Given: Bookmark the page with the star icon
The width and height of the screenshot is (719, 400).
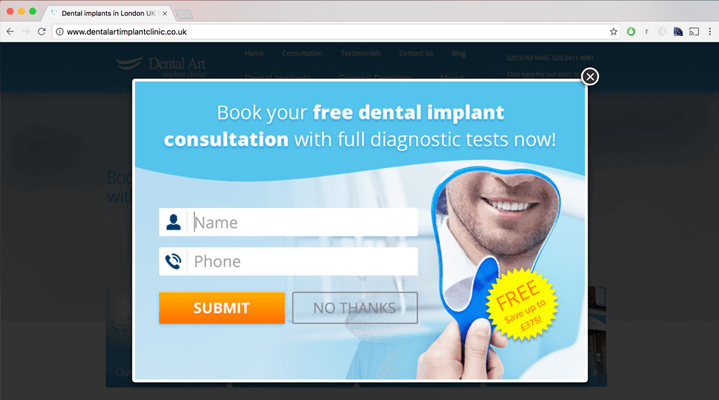Looking at the screenshot, I should 614,32.
